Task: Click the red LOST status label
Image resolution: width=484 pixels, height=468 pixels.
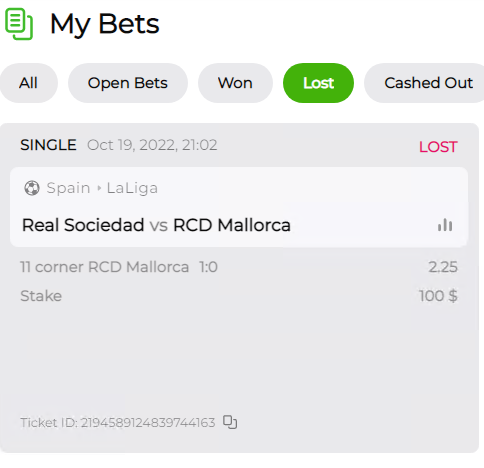Action: coord(438,147)
